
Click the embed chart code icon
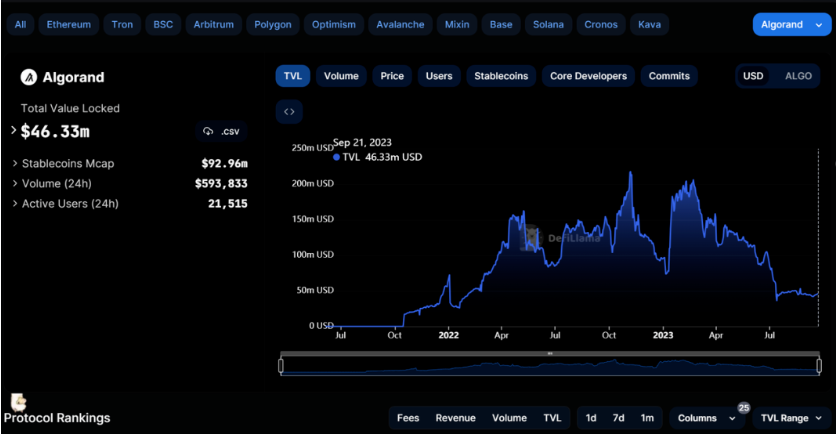coord(289,111)
